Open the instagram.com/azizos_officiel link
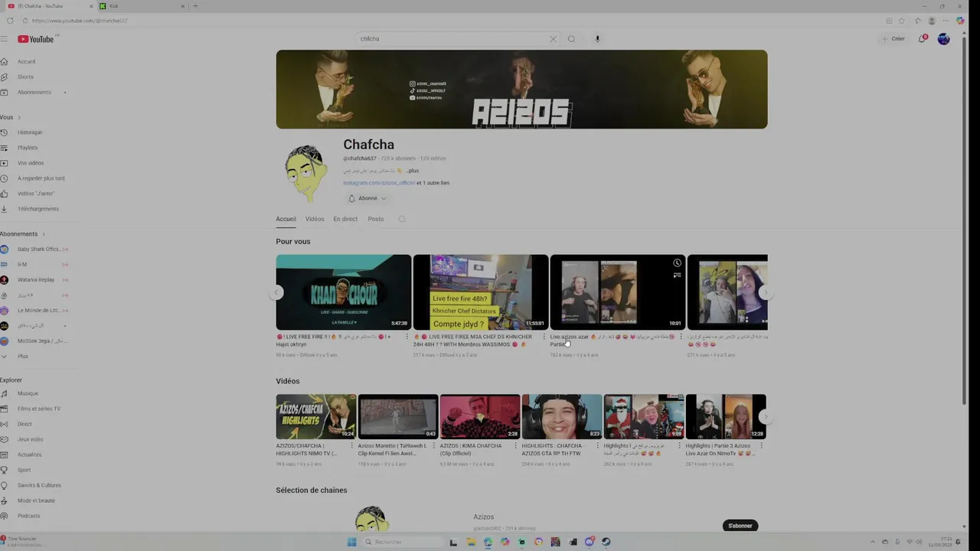 pos(379,183)
